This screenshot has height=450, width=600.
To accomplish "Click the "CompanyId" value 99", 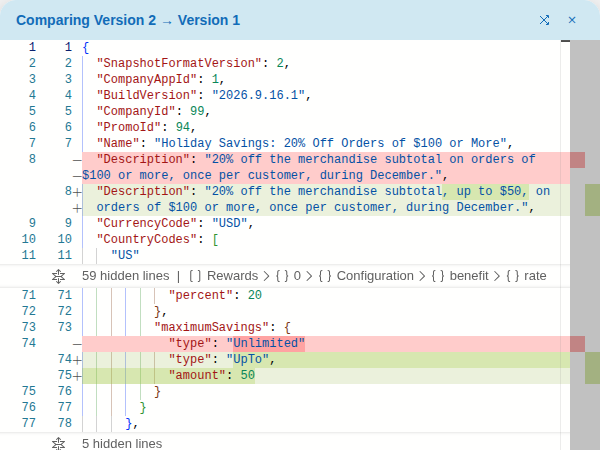I will pyautogui.click(x=197, y=111).
